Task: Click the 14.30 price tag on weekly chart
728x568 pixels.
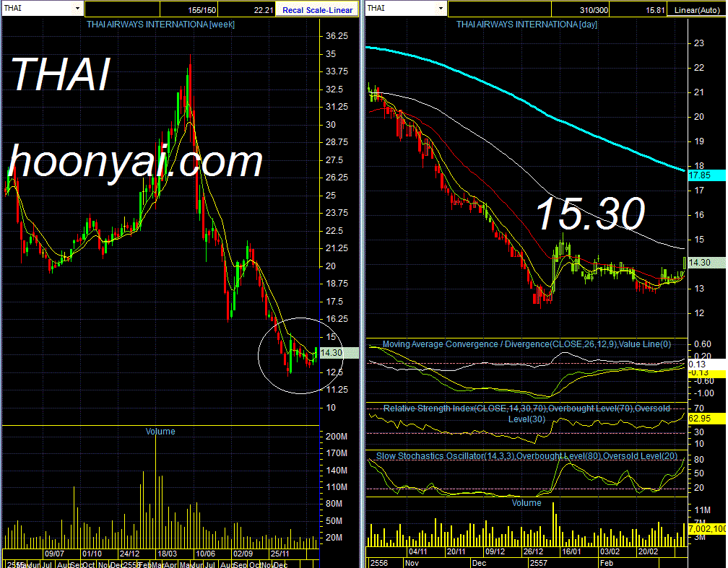Action: pyautogui.click(x=339, y=353)
